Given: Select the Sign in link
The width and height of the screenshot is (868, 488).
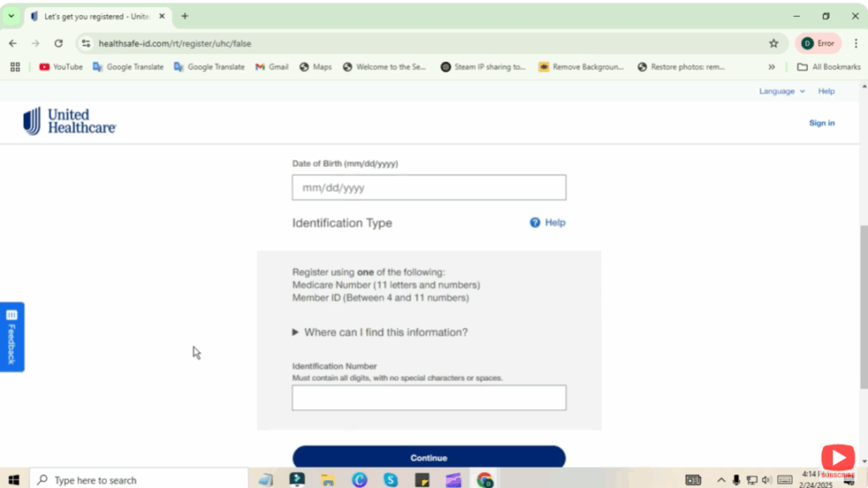Looking at the screenshot, I should click(x=821, y=122).
